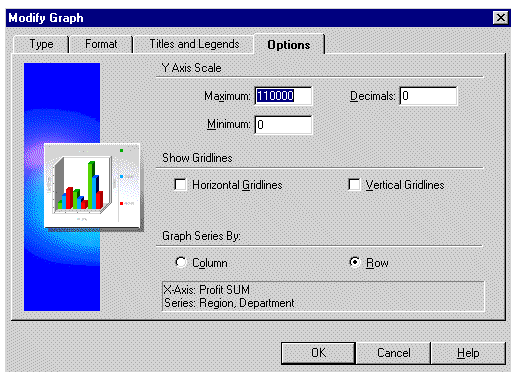Click the Series: Region, Department text
516x378 pixels.
(x=229, y=303)
